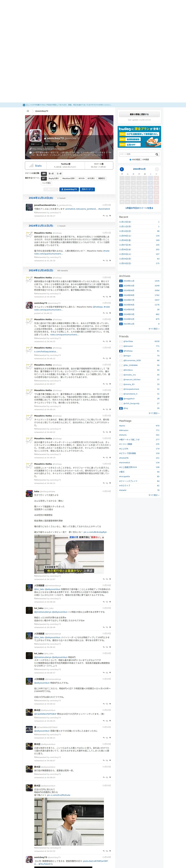Filter with リンク含む
Viewport: 186px width, 868px height.
(x=47, y=183)
